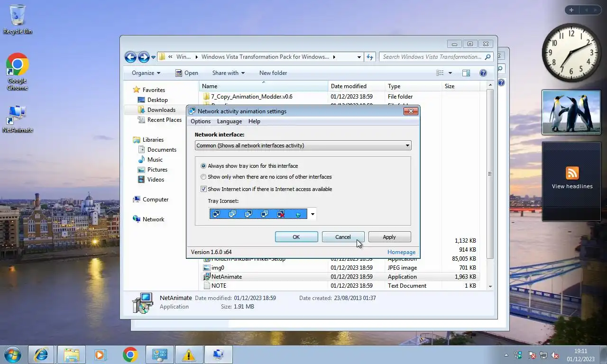Open Windows Media Player from taskbar

(100, 355)
